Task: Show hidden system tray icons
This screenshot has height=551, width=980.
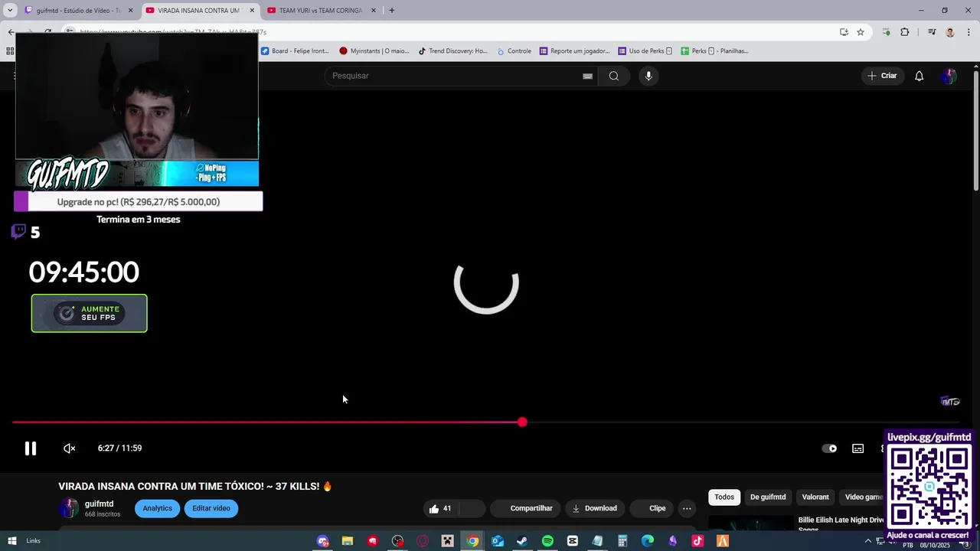Action: (x=867, y=541)
